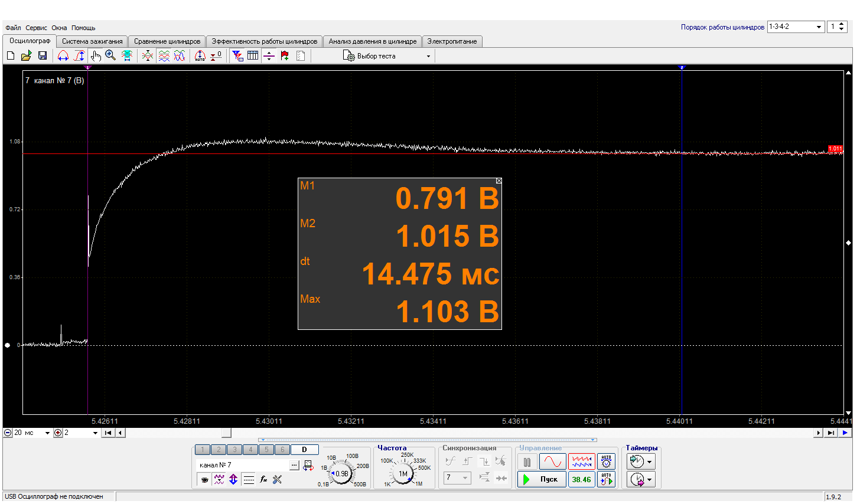Click the horizontal timeline scrollbar thumb

pos(226,433)
